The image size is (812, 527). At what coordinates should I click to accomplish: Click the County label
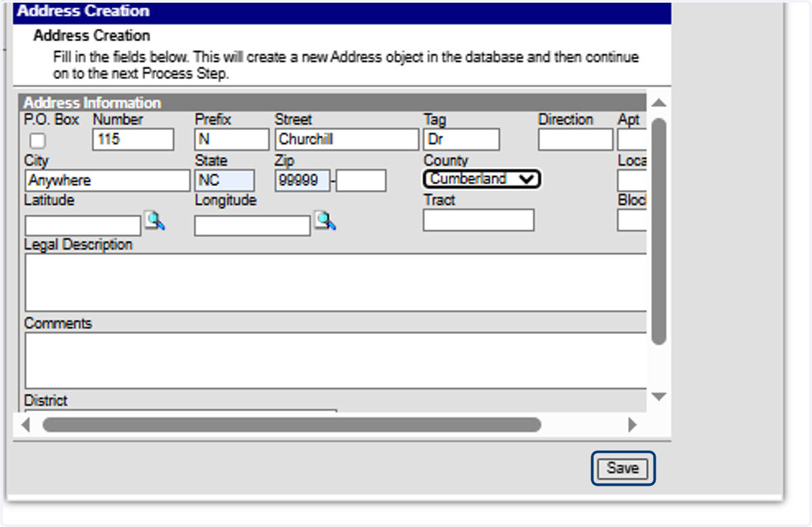446,161
